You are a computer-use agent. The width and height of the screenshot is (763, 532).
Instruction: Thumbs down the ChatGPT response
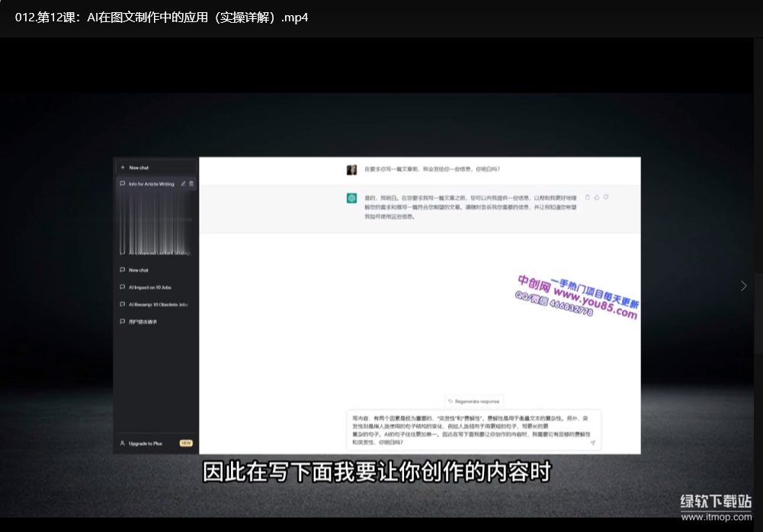tap(606, 197)
